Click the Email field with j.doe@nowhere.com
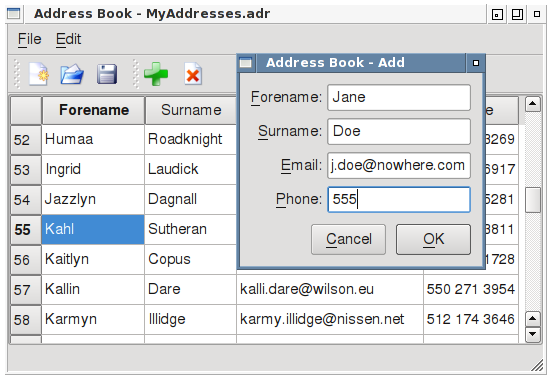The width and height of the screenshot is (547, 378). 399,165
